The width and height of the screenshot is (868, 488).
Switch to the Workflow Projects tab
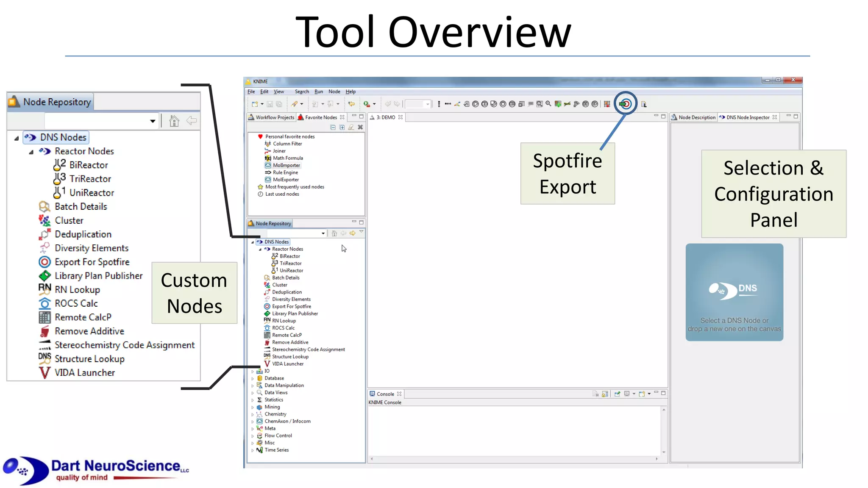click(x=271, y=117)
